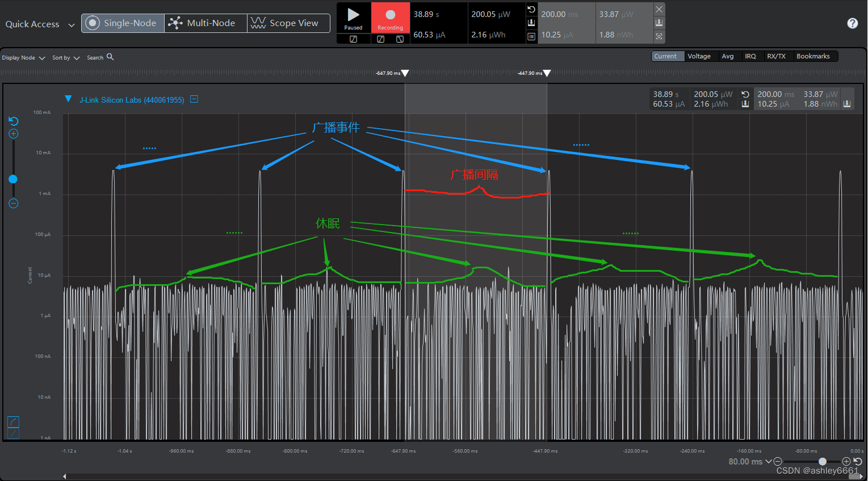
Task: Zoom to selection icon in top bar
Action: (659, 36)
